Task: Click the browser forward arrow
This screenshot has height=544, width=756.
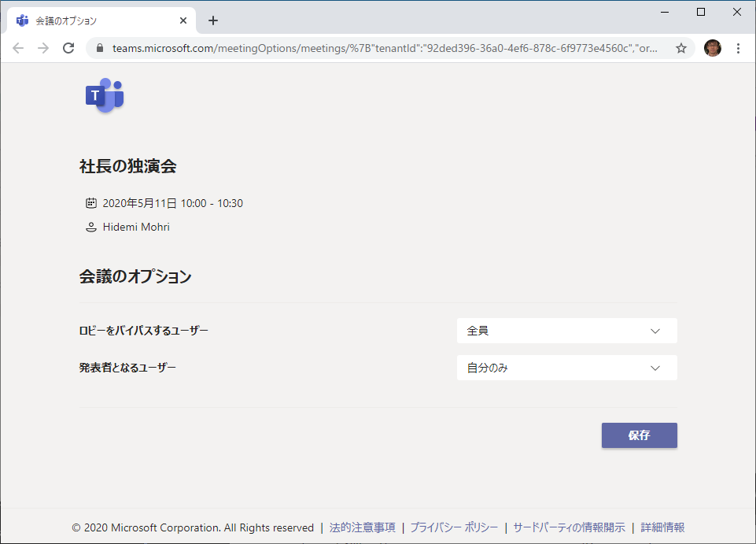Action: pos(43,48)
